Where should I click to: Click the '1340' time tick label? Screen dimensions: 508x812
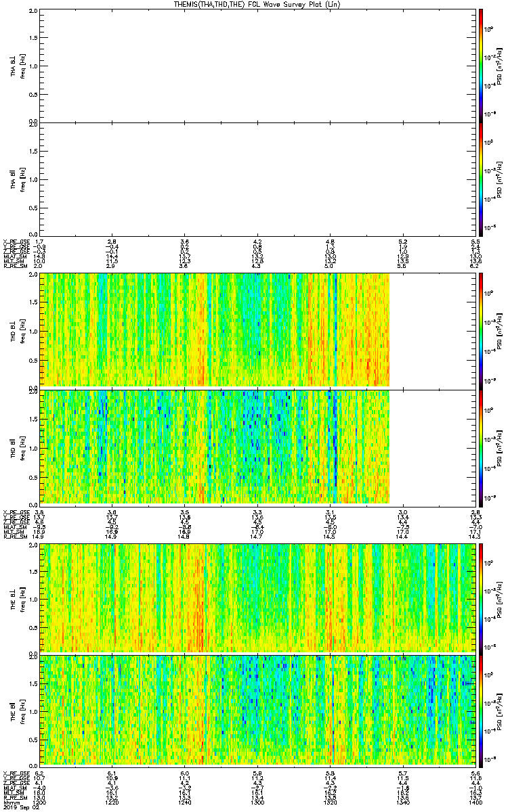[x=402, y=802]
